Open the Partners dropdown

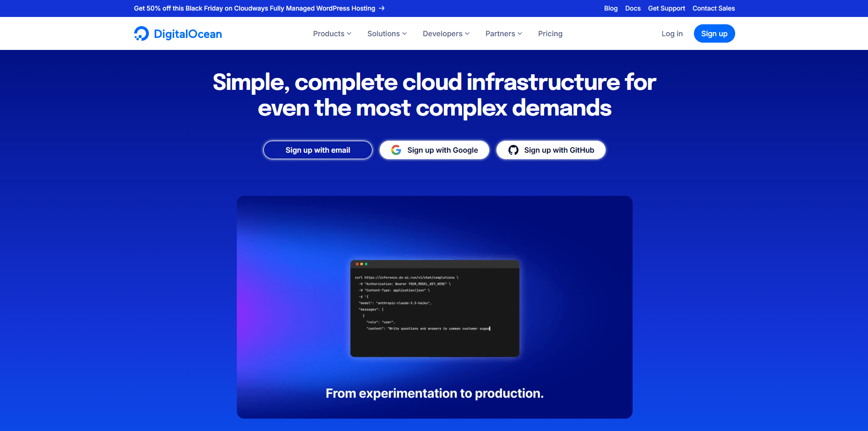click(x=500, y=33)
